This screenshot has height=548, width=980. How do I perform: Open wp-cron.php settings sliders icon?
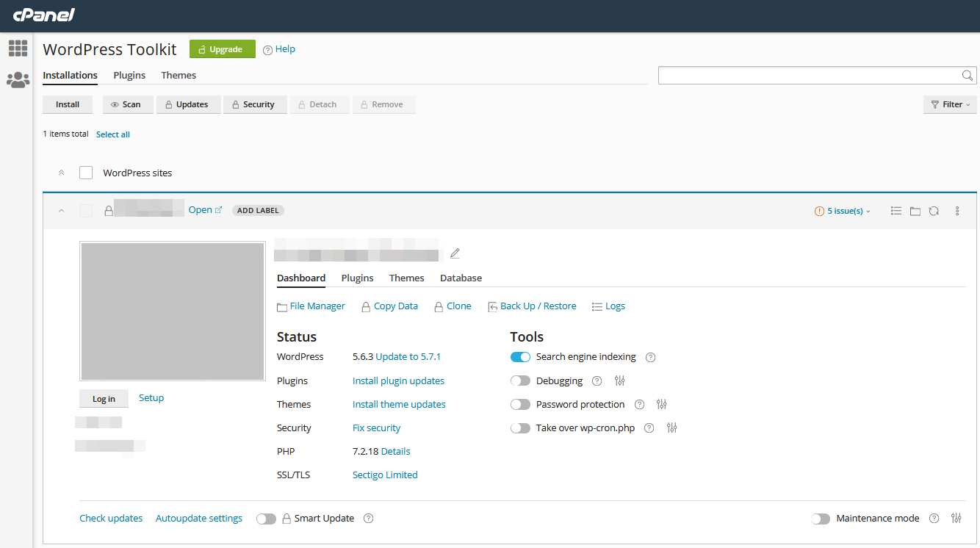tap(671, 428)
